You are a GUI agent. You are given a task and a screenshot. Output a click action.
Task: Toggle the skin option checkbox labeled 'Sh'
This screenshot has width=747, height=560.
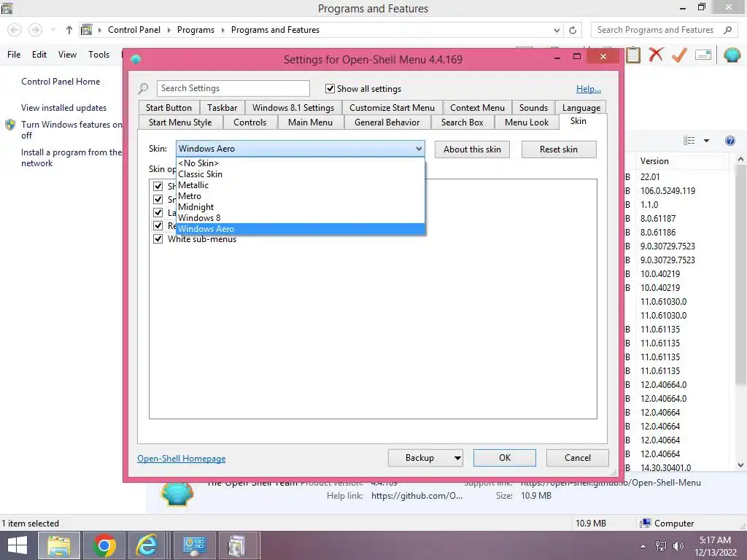(158, 186)
